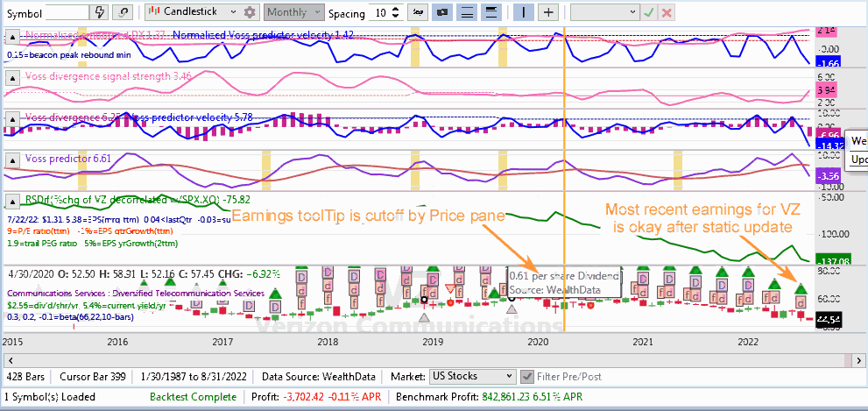Collapse the Voss predictor pane

coord(12,161)
